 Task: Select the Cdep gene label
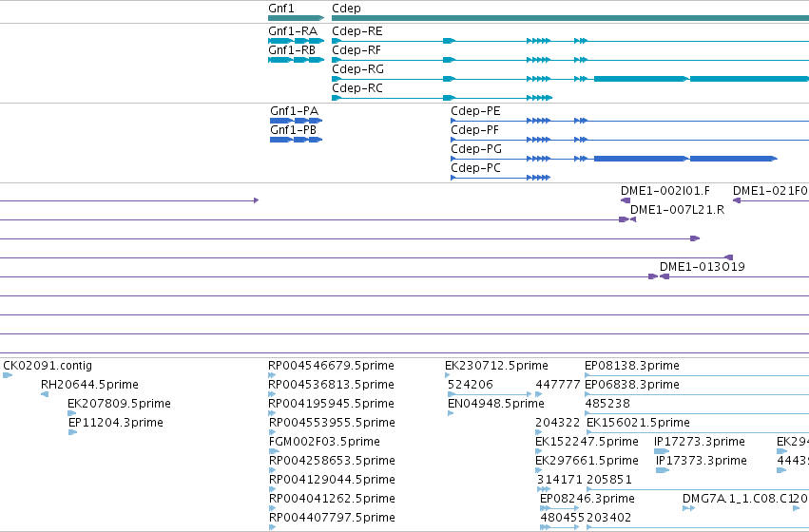(346, 9)
